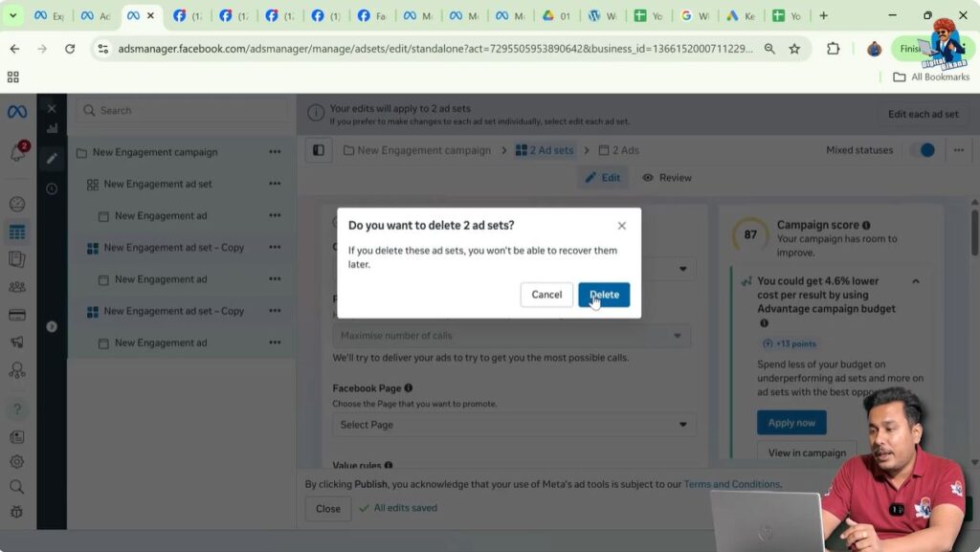980x552 pixels.
Task: Click the Meta logo at top of sidebar
Action: (x=17, y=111)
